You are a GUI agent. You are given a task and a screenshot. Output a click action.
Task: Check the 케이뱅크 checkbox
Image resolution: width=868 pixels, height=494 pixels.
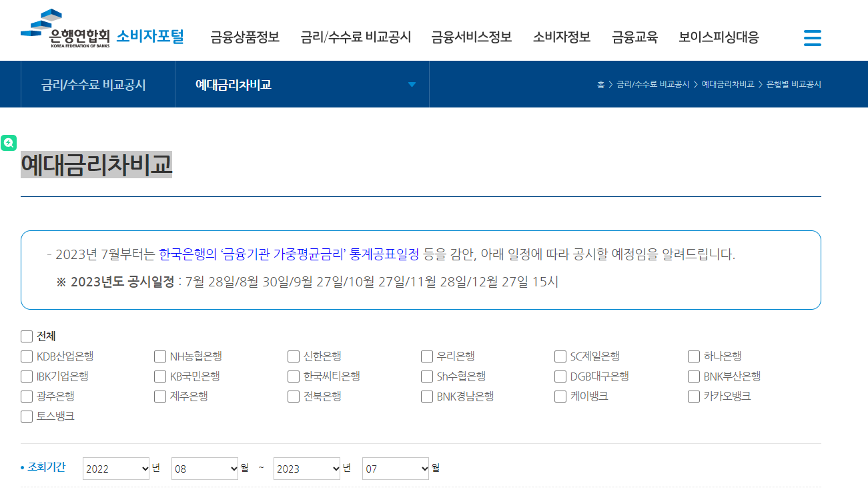pos(560,396)
